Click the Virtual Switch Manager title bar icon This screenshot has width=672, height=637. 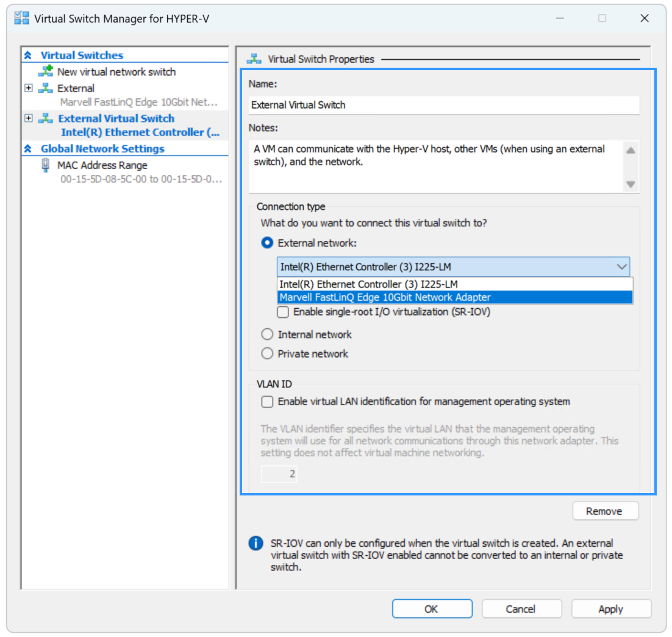22,18
